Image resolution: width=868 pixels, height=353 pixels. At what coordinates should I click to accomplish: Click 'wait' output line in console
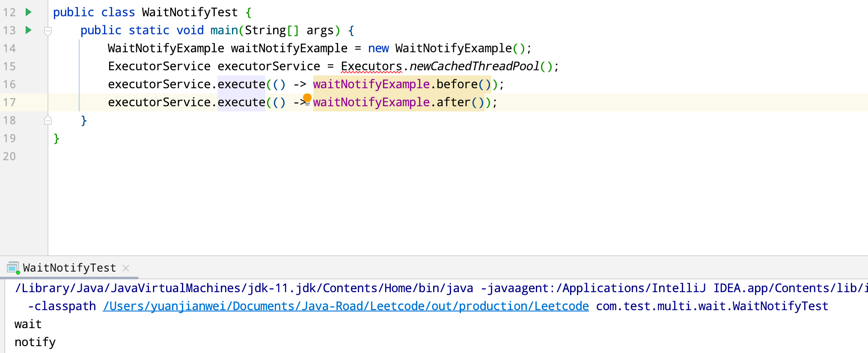[28, 324]
